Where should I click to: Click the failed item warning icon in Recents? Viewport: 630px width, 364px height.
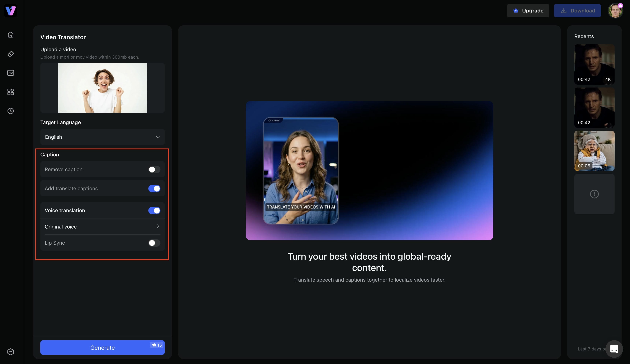pos(594,194)
